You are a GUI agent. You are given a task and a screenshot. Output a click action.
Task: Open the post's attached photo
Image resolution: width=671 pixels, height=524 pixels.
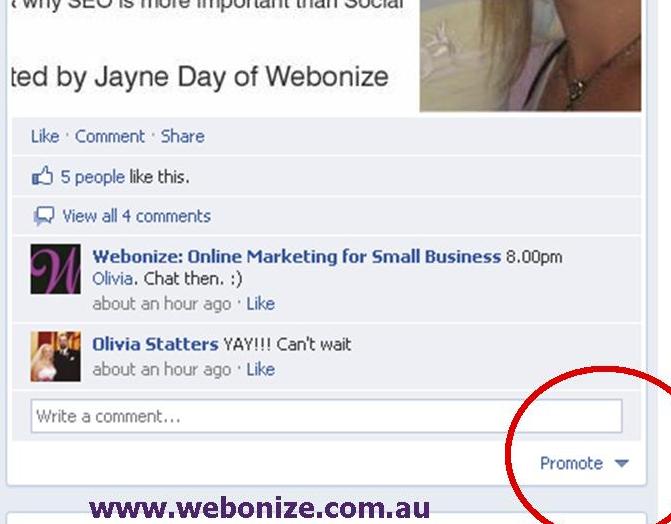[x=530, y=56]
